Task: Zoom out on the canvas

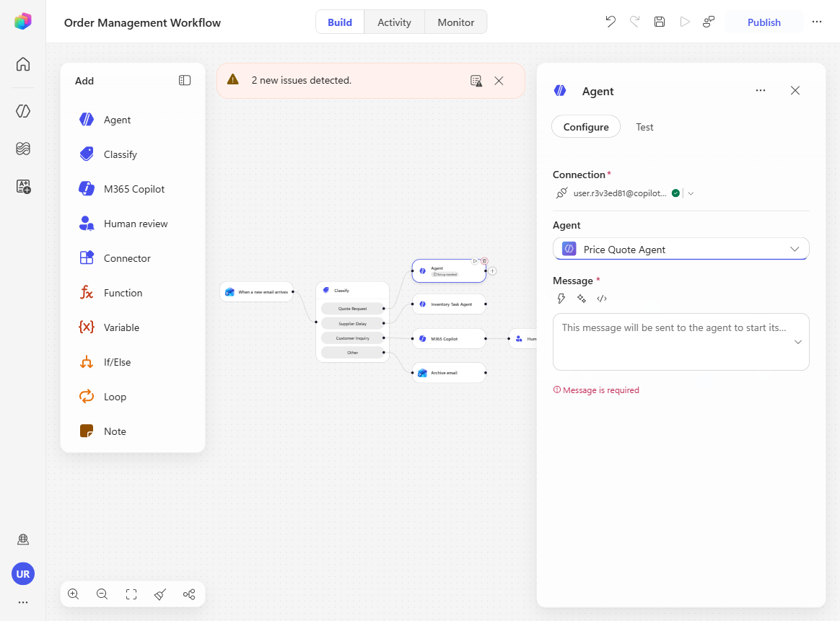Action: 102,594
